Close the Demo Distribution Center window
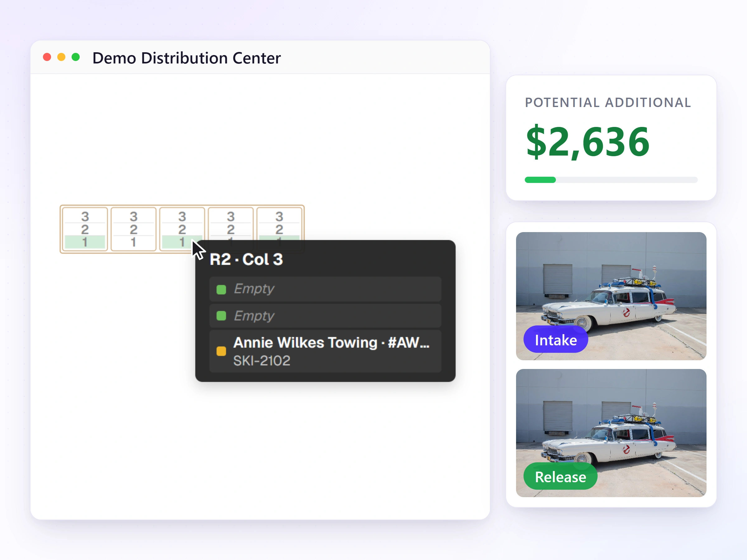Image resolution: width=747 pixels, height=560 pixels. tap(47, 57)
